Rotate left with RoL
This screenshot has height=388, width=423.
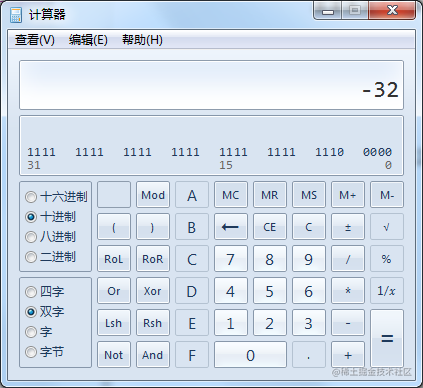114,259
